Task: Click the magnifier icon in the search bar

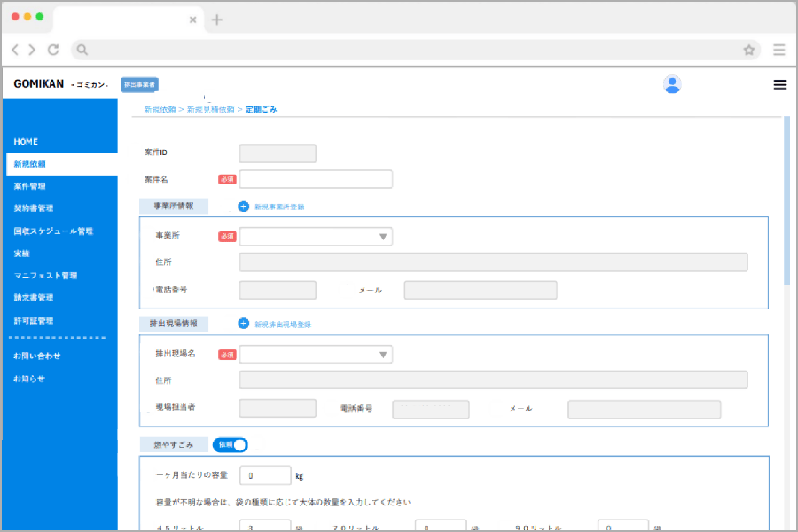Action: (x=82, y=50)
